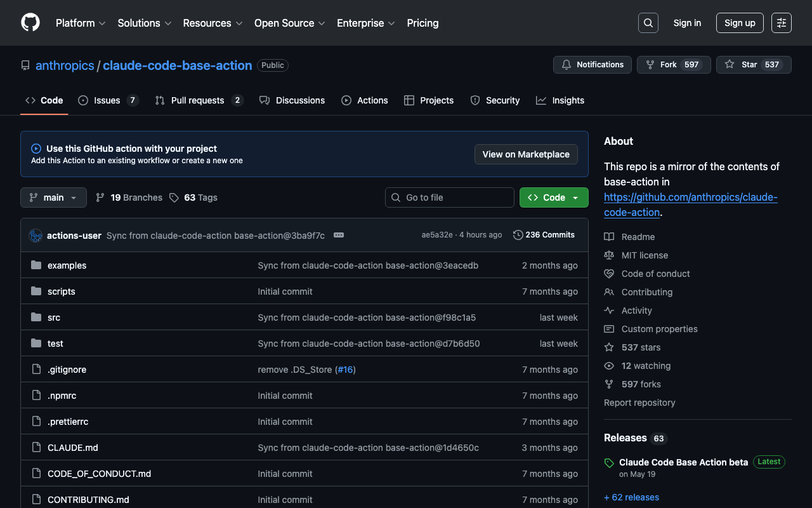Expand the green Code dropdown
This screenshot has height=508, width=812.
coord(553,197)
